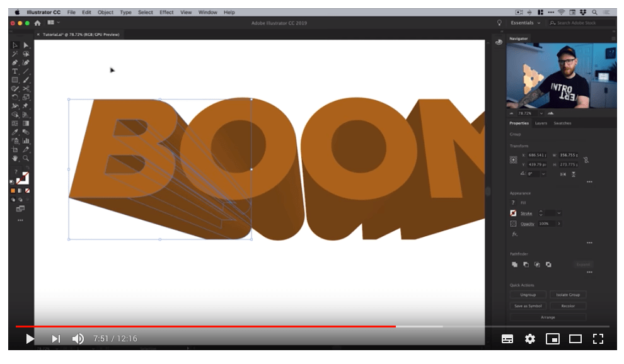The width and height of the screenshot is (624, 364).
Task: Select the Zoom tool
Action: [x=26, y=158]
